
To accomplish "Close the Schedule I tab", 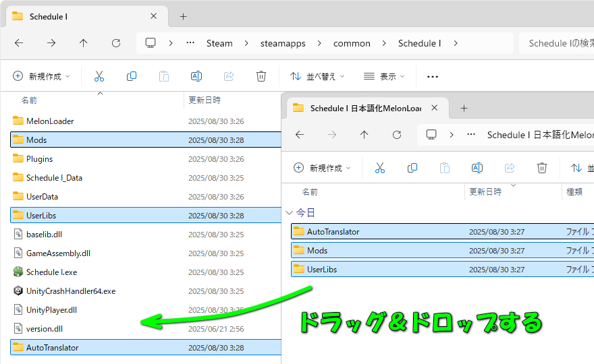I will (153, 16).
